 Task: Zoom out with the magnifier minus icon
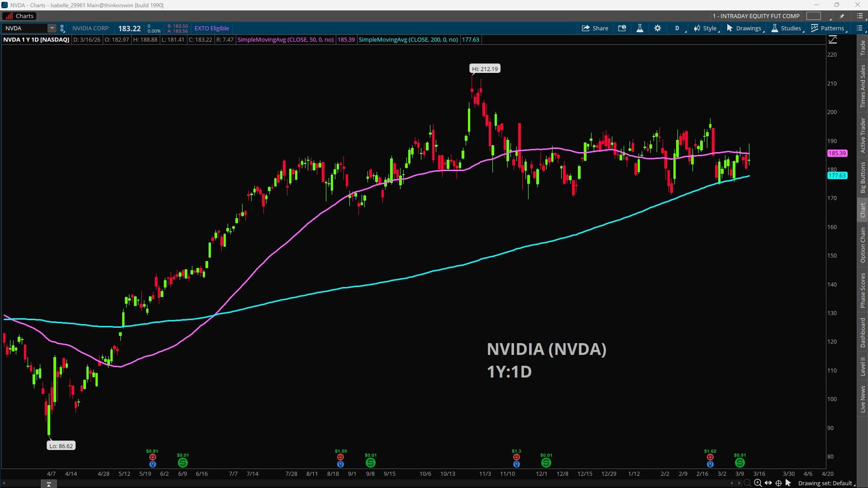[747, 483]
